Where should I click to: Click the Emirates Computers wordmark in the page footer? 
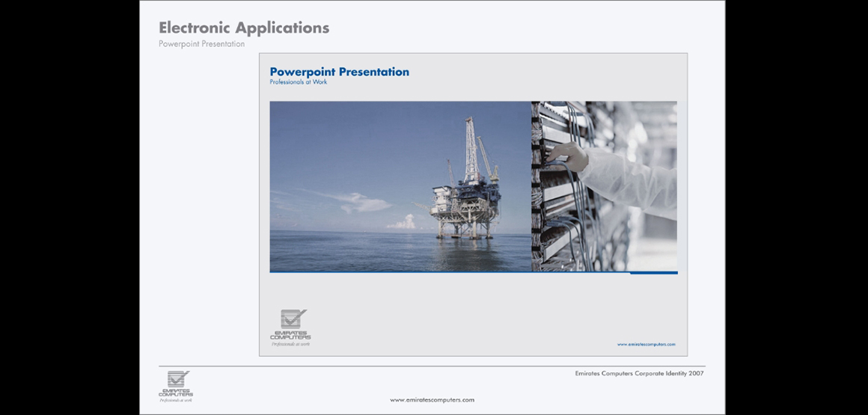(176, 393)
